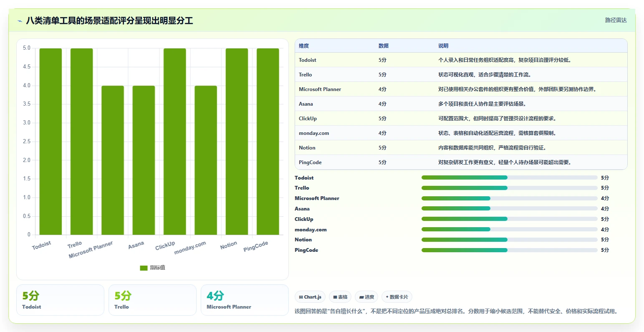Click the 2.5 y-axis tick label
This screenshot has height=332, width=644.
tap(27, 142)
